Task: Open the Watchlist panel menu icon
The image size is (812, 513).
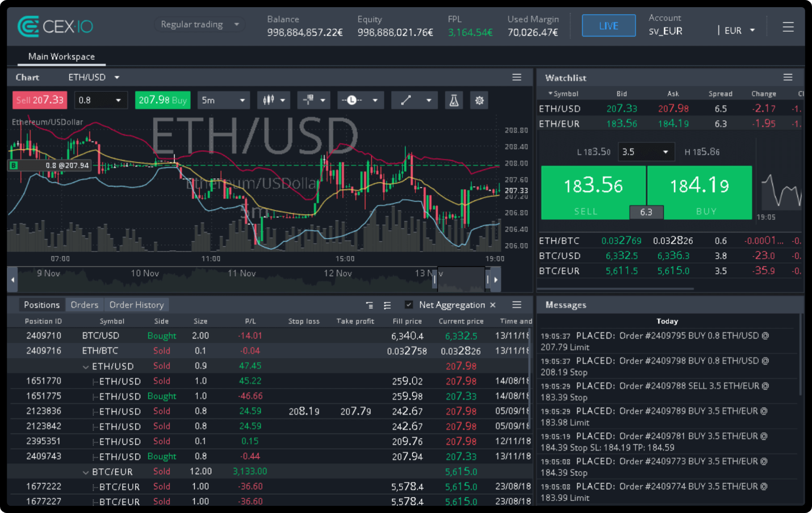Action: (x=788, y=77)
